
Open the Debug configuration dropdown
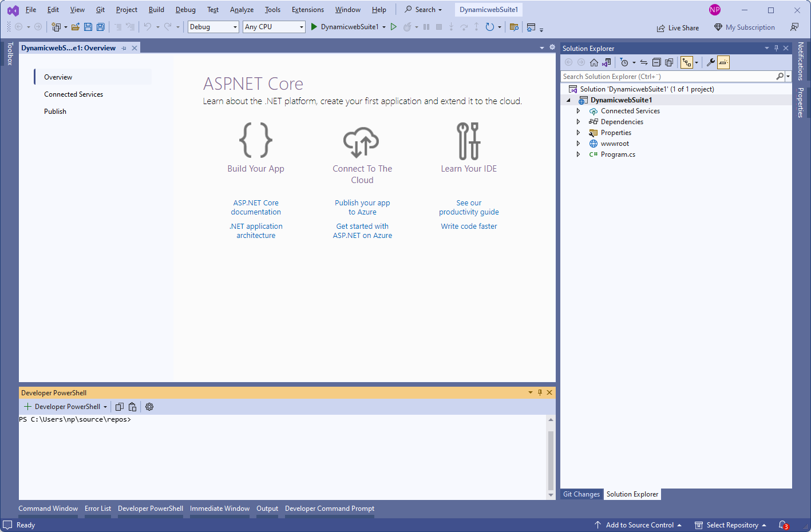click(x=213, y=27)
